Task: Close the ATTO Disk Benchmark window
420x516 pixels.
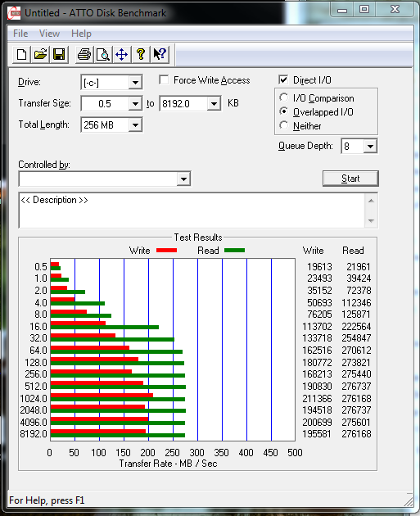Action: point(395,10)
